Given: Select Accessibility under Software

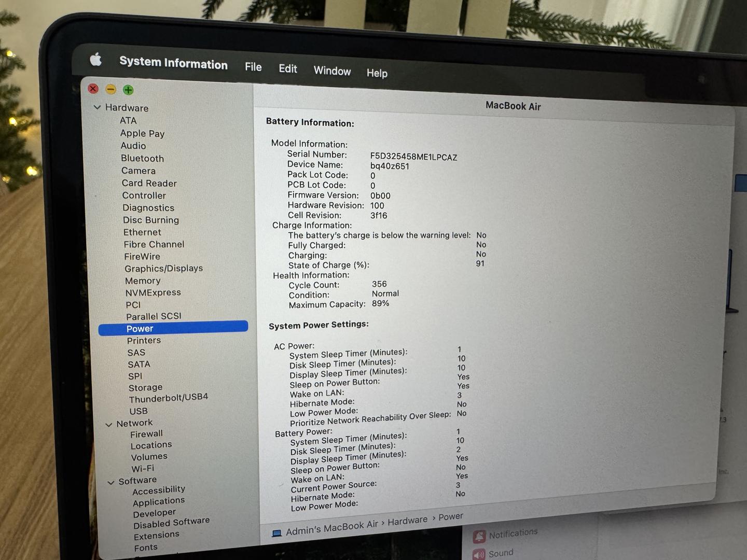Looking at the screenshot, I should coord(159,489).
